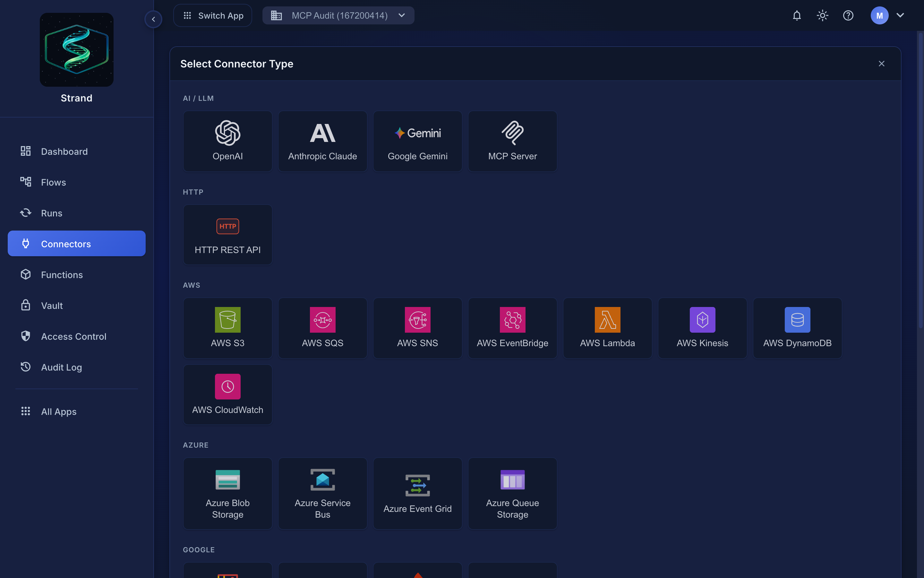Collapse the sidebar with the arrow button

[x=153, y=19]
